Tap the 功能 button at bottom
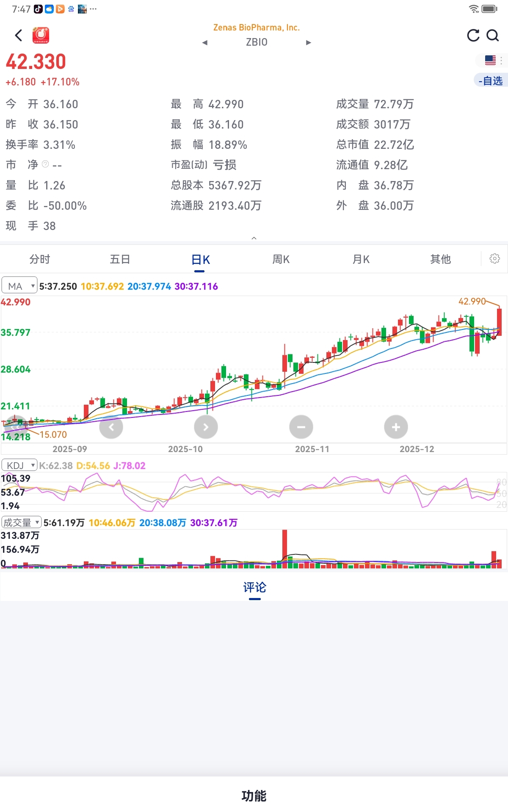Viewport: 508px width, 812px height. (254, 796)
